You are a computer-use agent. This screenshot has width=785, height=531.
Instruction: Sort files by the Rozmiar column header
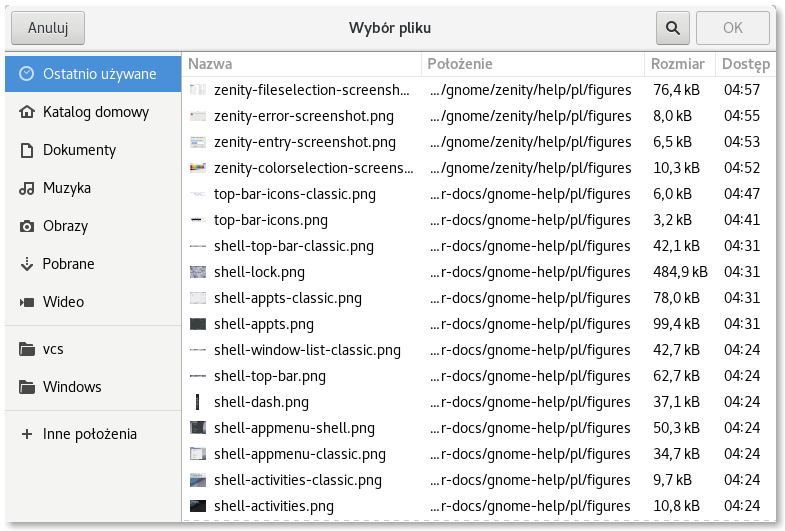point(679,64)
